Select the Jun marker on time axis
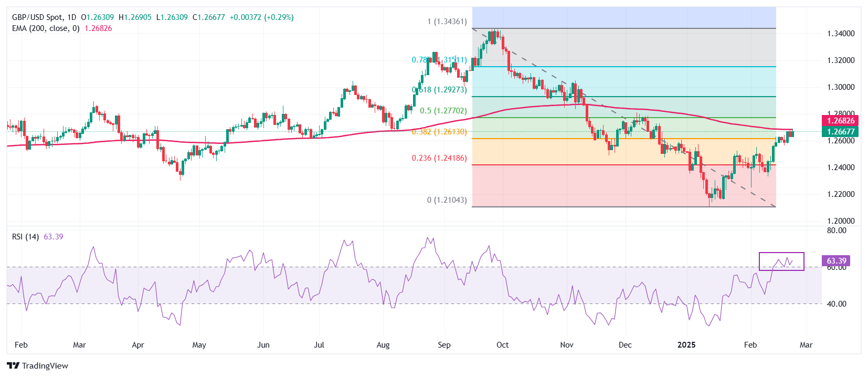This screenshot has height=377, width=868. [x=263, y=345]
